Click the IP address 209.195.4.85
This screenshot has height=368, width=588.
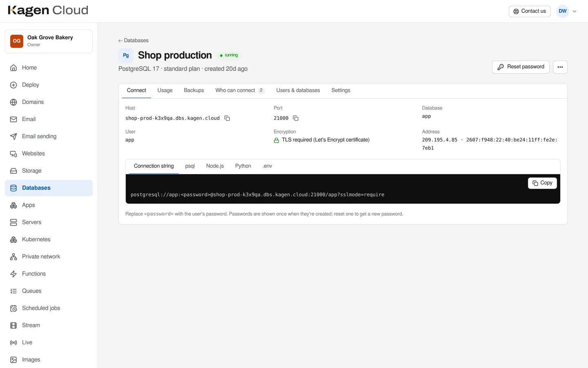click(x=440, y=140)
